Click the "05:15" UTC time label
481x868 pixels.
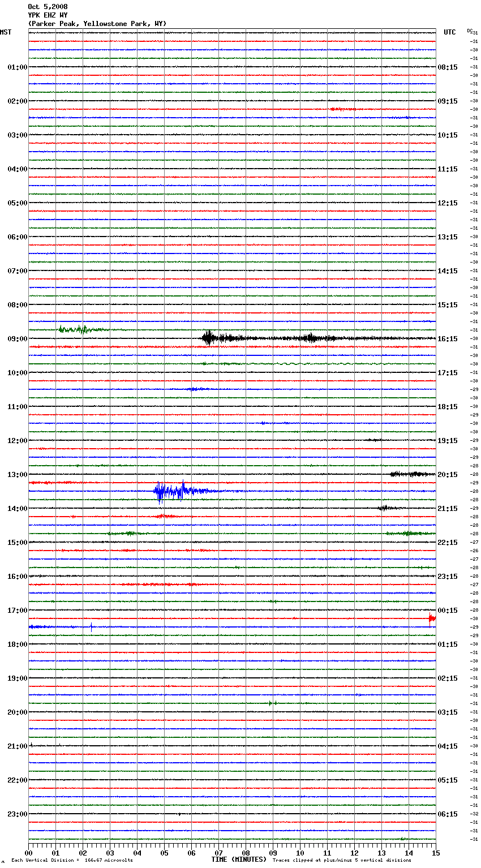[x=448, y=780]
